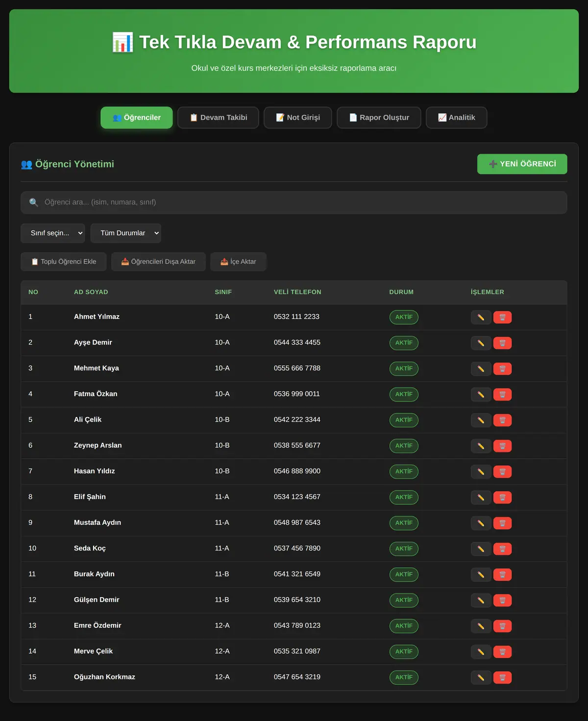Click phone number 0532 111 2233
The height and width of the screenshot is (721, 588).
296,317
